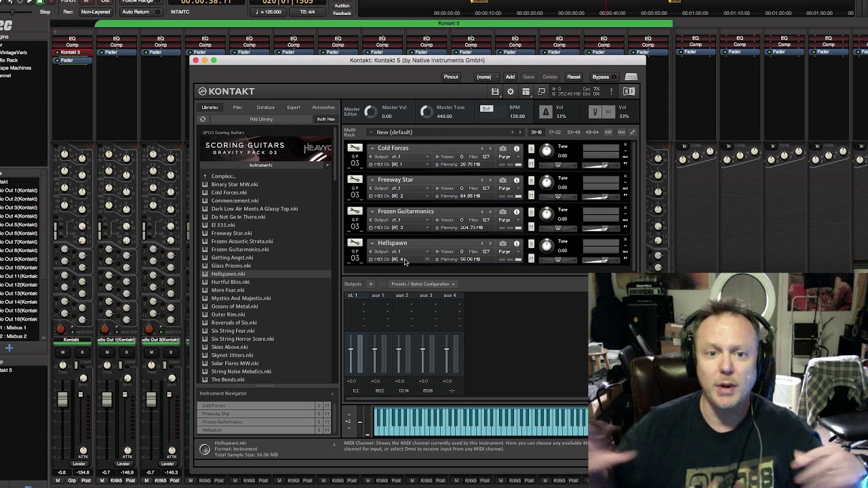This screenshot has height=488, width=868.
Task: Adjust the aux 1 output fader
Action: point(375,350)
